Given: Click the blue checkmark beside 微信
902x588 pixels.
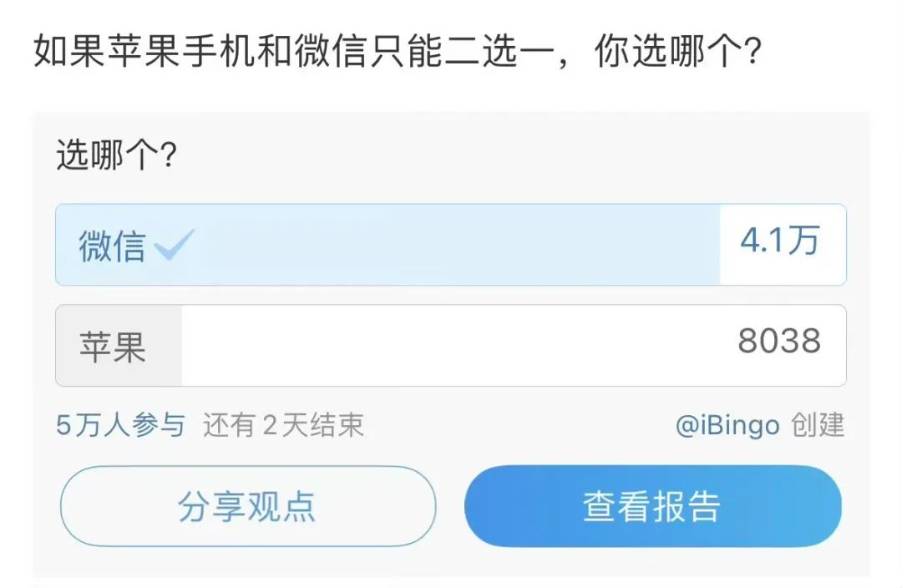Looking at the screenshot, I should tap(175, 245).
